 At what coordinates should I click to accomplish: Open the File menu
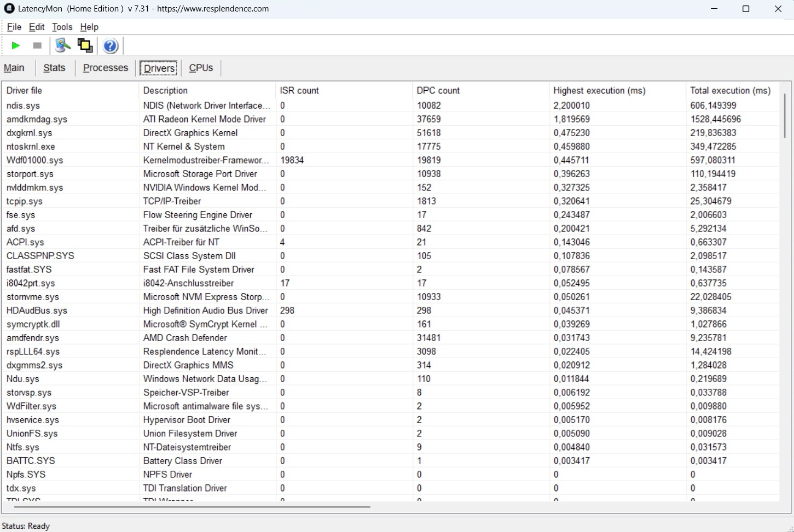tap(14, 27)
